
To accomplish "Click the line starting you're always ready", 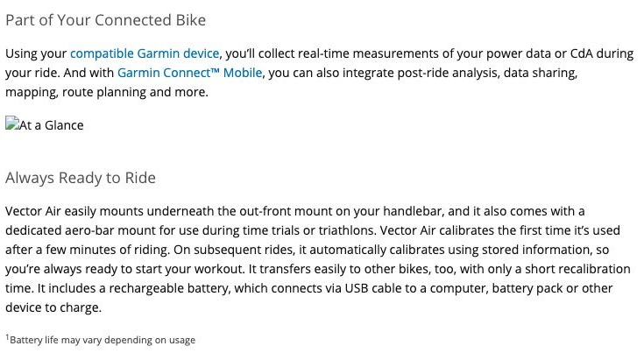I will 317,269.
